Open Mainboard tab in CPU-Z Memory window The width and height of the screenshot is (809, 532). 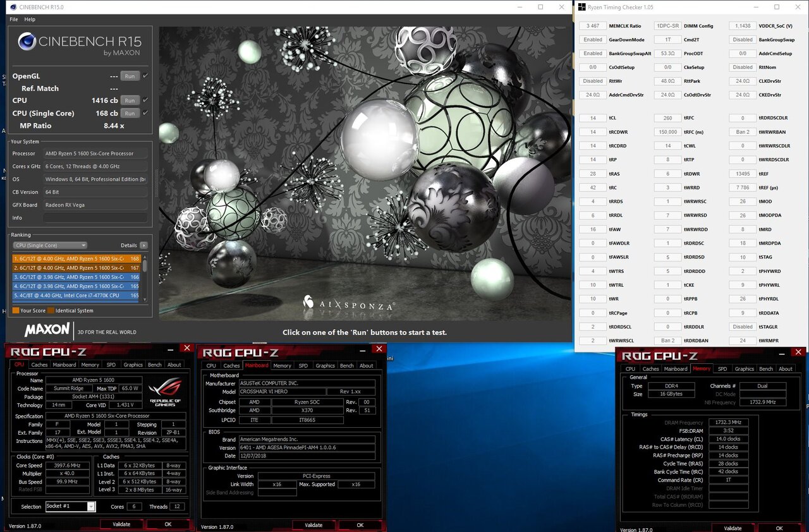click(x=675, y=368)
